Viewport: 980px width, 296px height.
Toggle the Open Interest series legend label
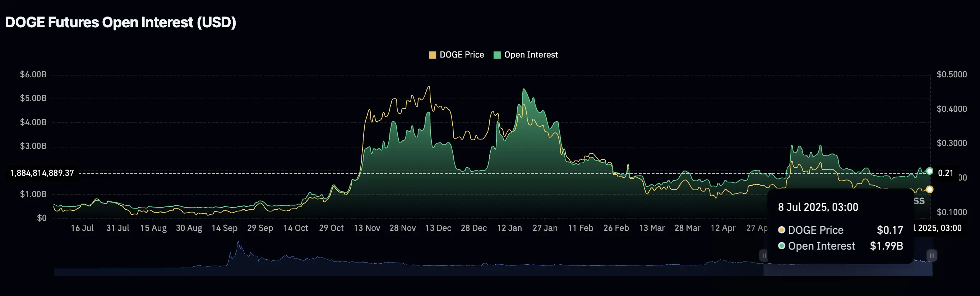(x=531, y=55)
